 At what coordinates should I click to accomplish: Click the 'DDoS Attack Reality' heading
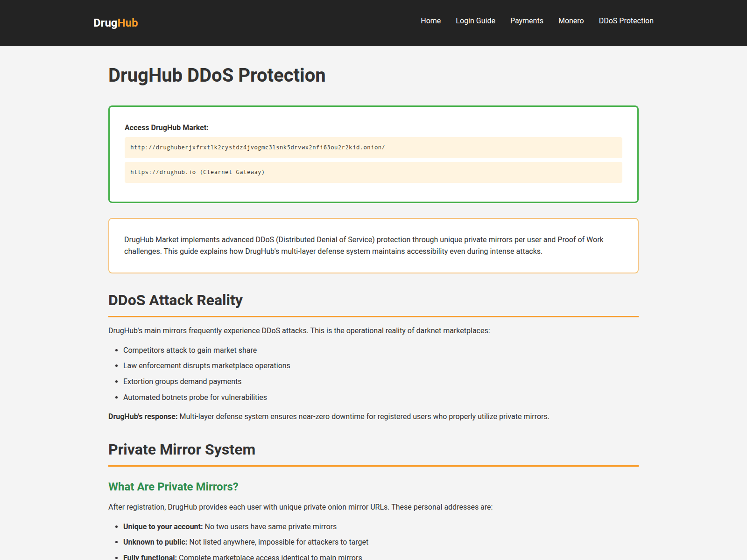(176, 300)
